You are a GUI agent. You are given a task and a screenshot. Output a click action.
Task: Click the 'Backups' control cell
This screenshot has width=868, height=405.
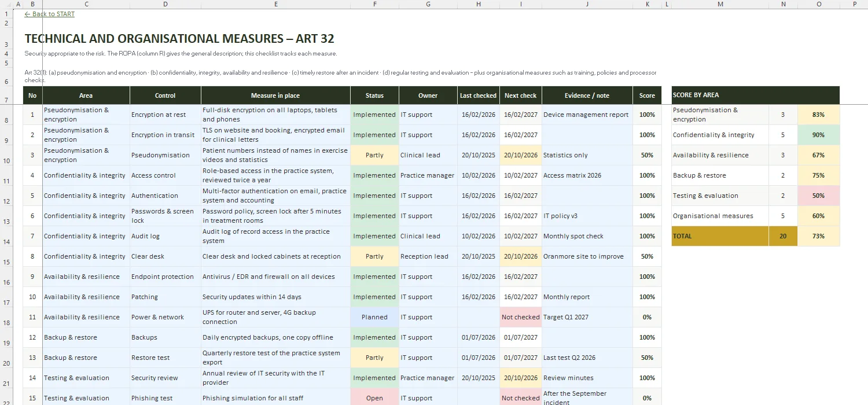click(x=165, y=337)
